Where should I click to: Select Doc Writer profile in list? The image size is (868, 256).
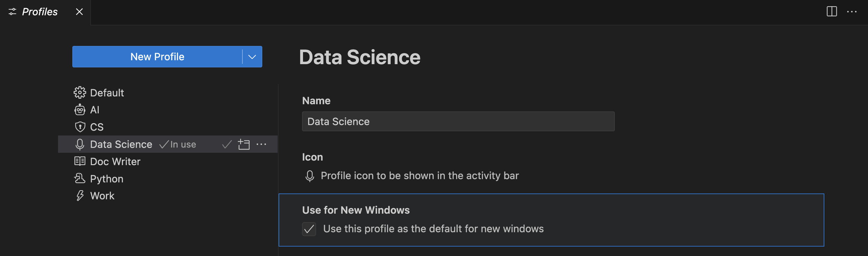[115, 162]
